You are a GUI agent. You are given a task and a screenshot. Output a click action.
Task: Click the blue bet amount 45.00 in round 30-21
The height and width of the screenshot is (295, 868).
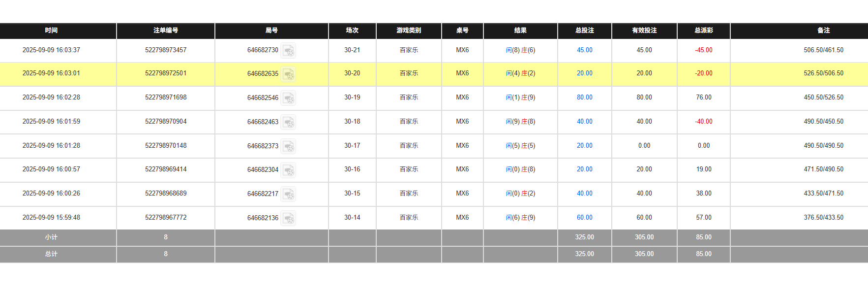(x=584, y=50)
